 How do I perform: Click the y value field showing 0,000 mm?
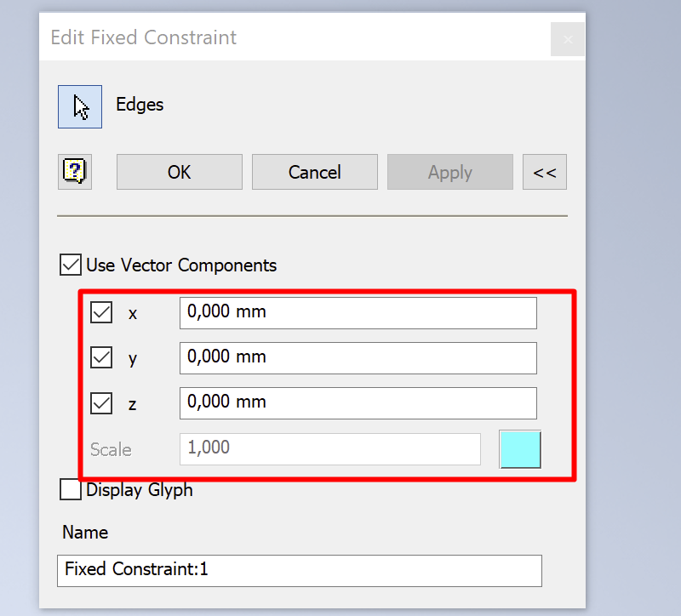point(358,358)
